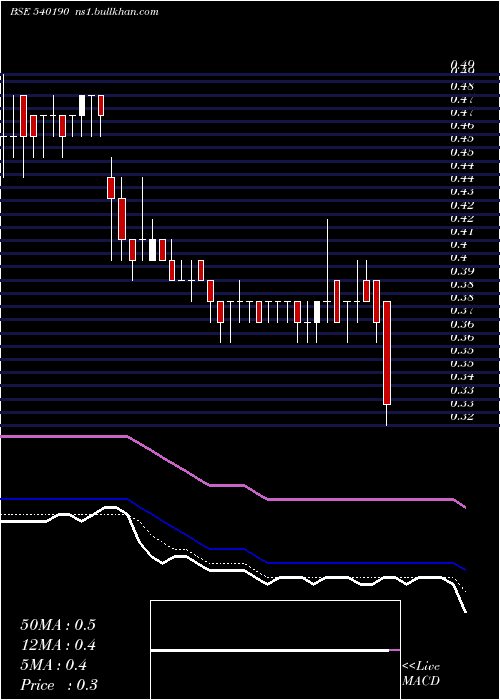Select the 5MA : 0.4 legend entry
Screen dimensions: 500x700
tap(54, 665)
